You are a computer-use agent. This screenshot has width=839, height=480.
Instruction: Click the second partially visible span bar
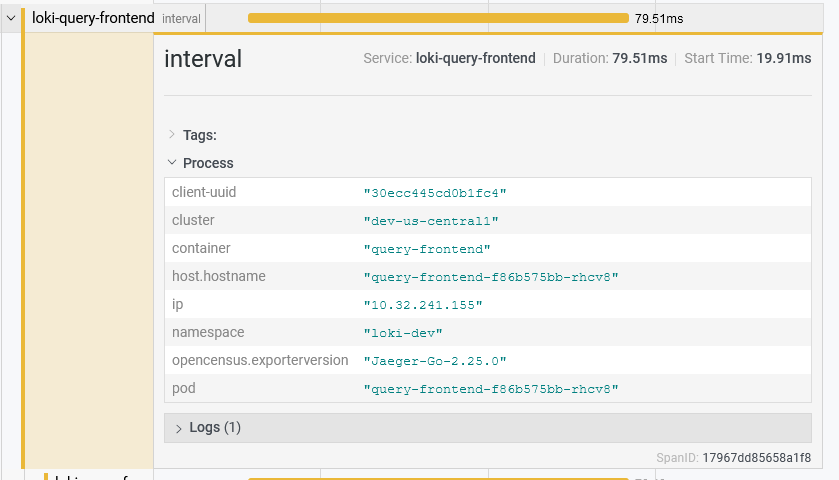click(x=437, y=478)
